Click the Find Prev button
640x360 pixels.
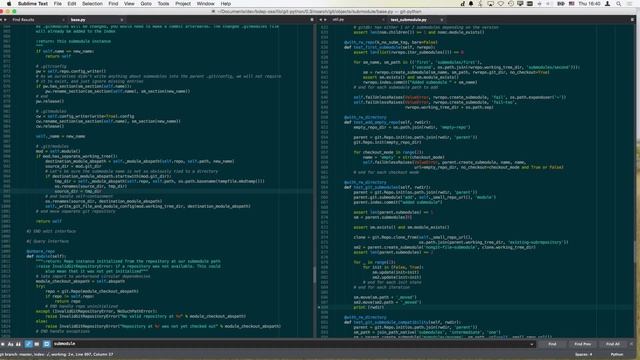tap(582, 344)
